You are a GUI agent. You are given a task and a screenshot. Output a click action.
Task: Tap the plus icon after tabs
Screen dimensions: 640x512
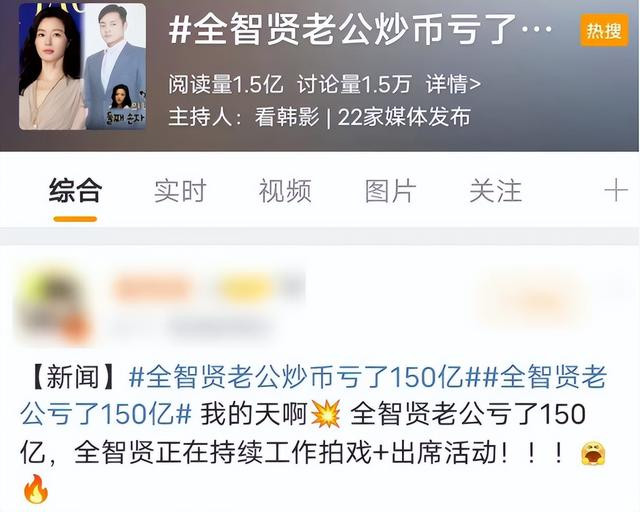(x=616, y=190)
